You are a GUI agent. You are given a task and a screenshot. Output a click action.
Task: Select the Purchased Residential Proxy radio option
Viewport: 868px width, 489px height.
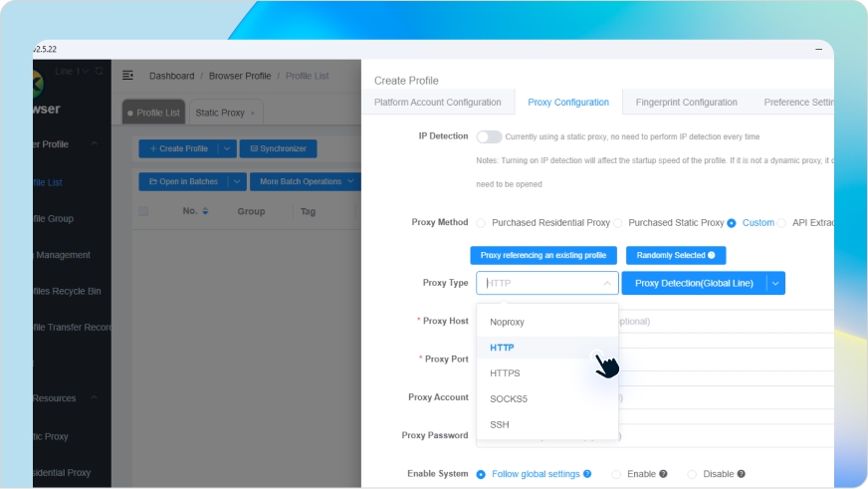[482, 223]
